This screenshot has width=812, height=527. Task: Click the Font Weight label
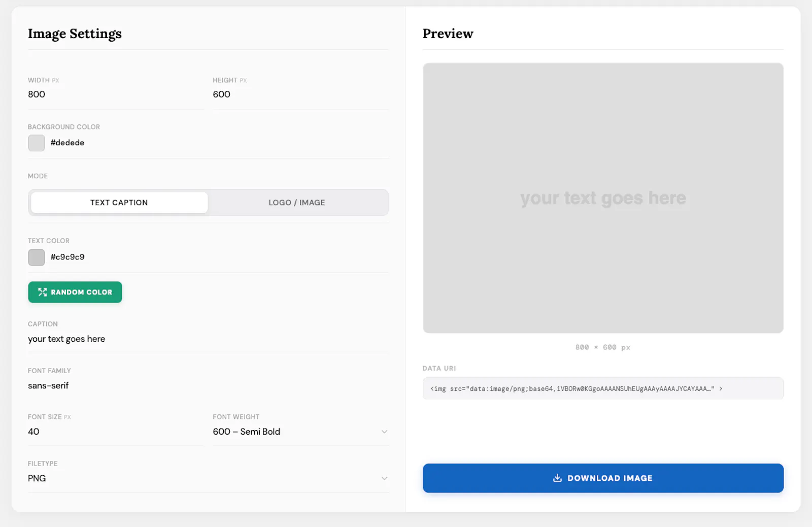click(236, 417)
